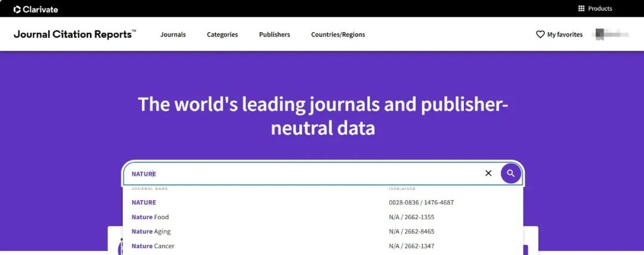Open My favorites heart link
644x255 pixels.
coord(559,35)
